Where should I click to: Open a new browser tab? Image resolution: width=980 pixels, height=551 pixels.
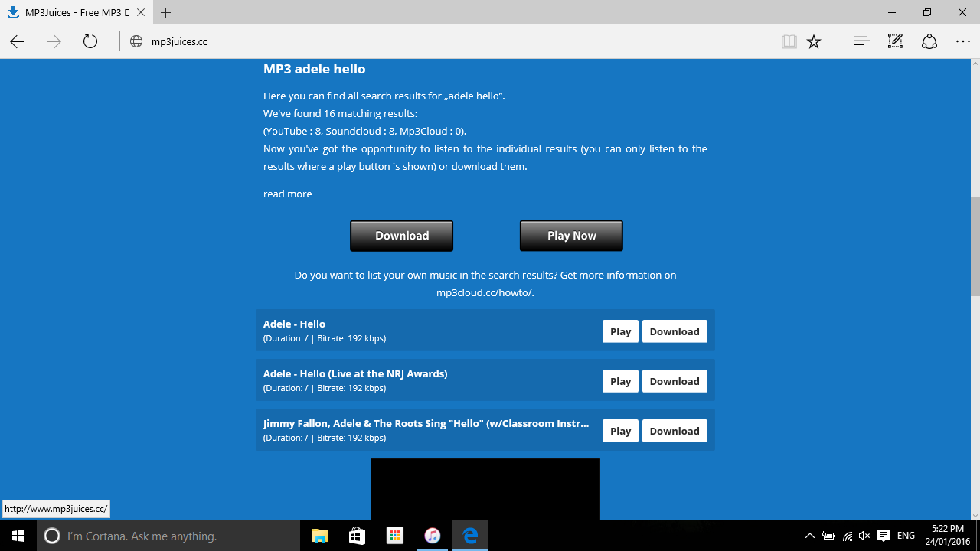click(x=165, y=12)
